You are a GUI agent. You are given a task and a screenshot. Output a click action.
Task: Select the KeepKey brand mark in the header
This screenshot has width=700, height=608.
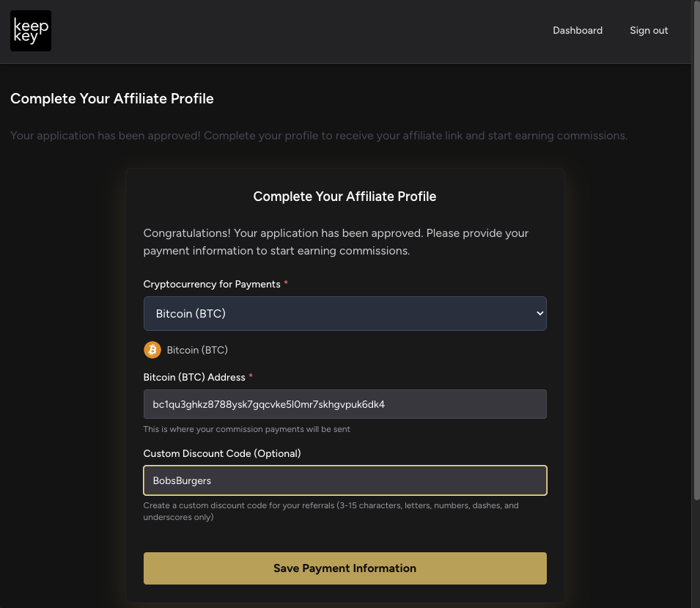(x=30, y=30)
